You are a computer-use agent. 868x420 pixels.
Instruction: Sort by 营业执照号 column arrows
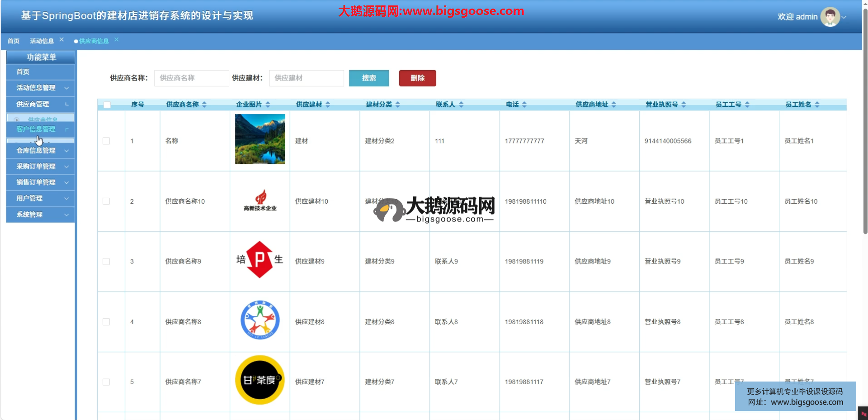click(684, 105)
